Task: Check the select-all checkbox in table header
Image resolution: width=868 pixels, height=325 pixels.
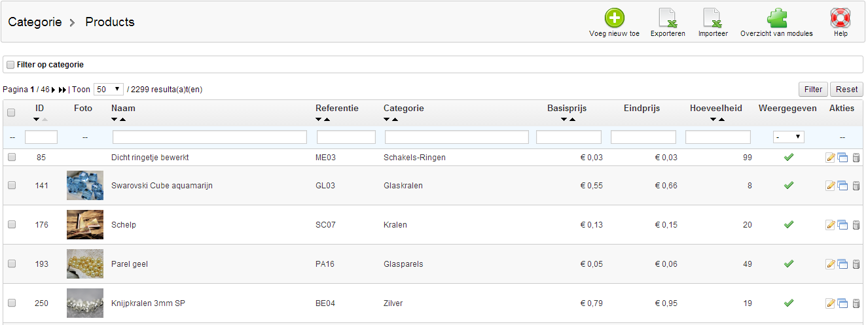Action: pos(11,112)
